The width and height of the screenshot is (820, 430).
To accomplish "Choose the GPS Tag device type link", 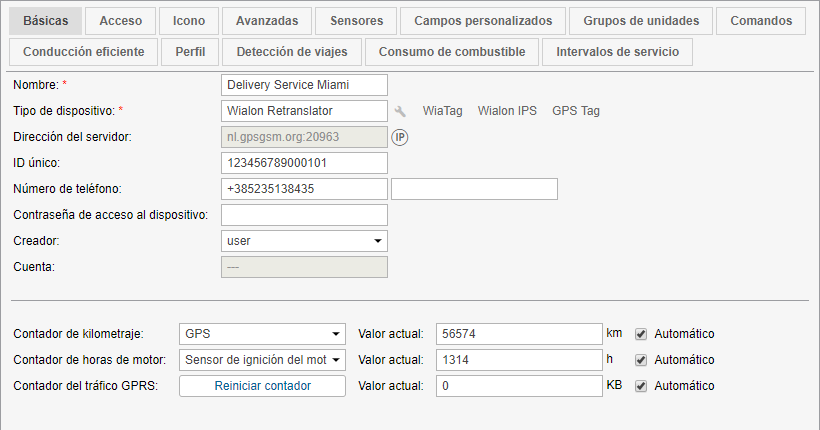I will 576,111.
